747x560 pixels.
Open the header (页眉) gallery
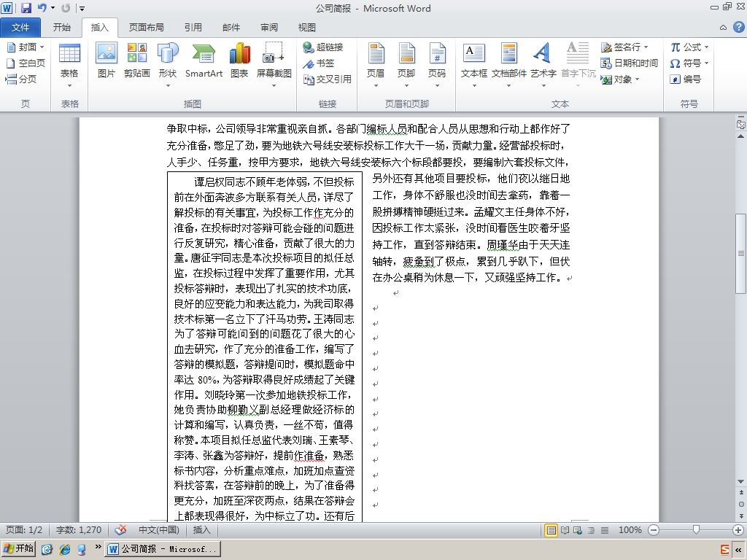[x=376, y=65]
